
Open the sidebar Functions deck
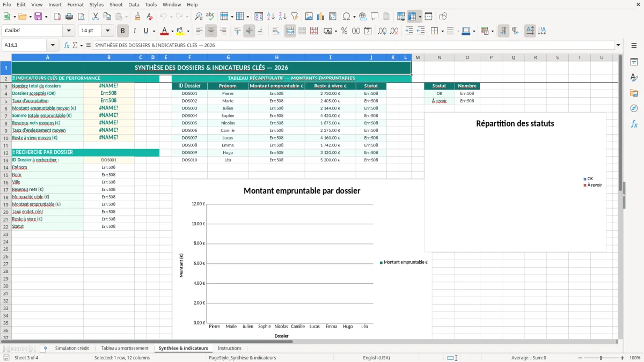[x=634, y=124]
